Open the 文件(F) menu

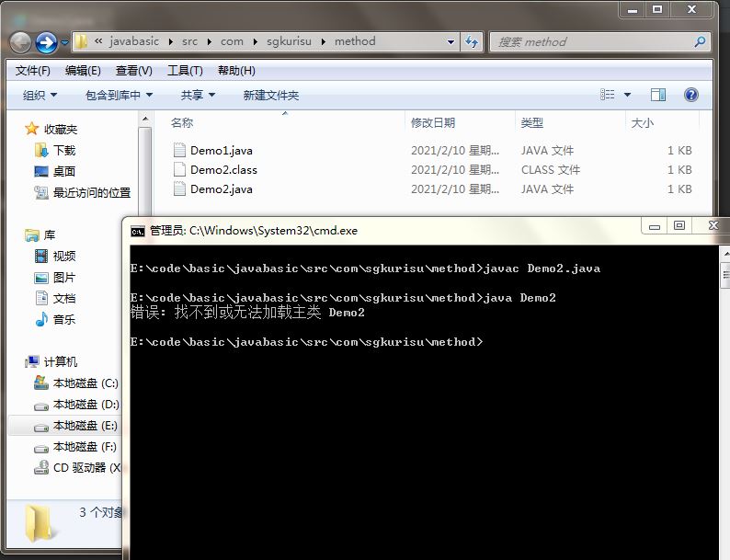pyautogui.click(x=32, y=71)
